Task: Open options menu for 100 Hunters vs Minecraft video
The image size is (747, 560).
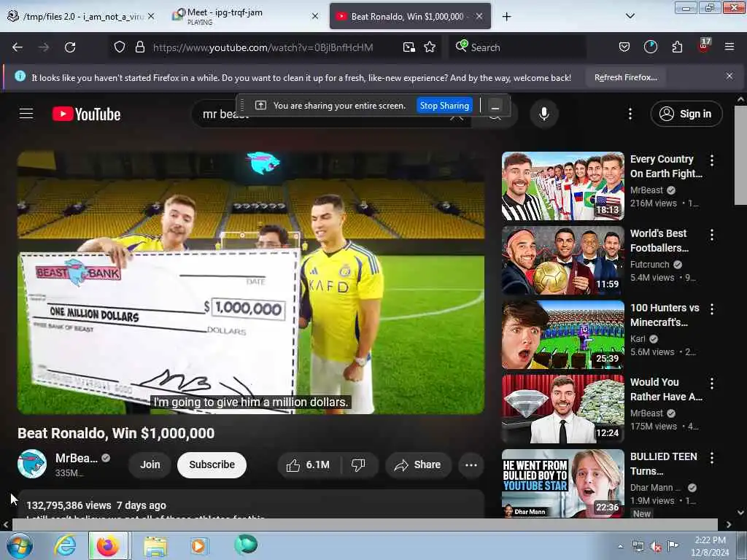Action: (712, 309)
